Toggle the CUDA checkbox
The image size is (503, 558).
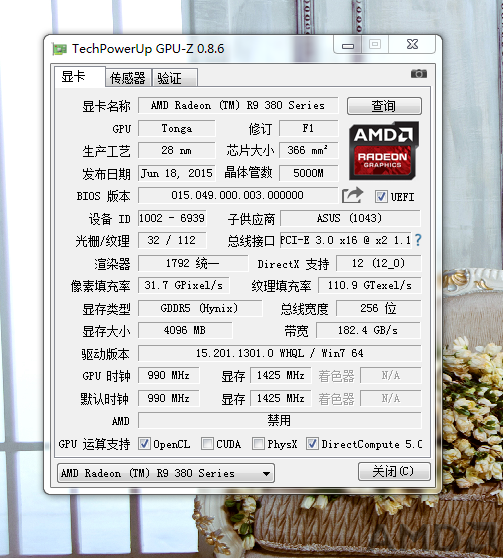coord(207,444)
